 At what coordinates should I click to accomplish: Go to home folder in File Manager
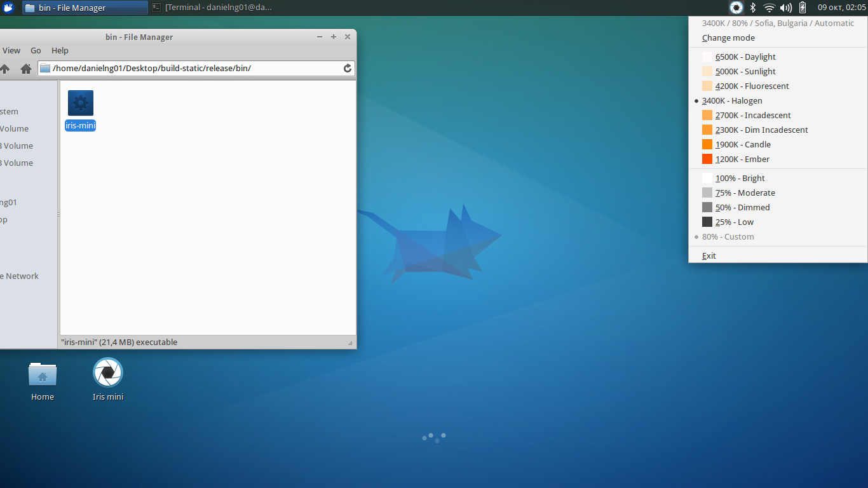(x=26, y=69)
